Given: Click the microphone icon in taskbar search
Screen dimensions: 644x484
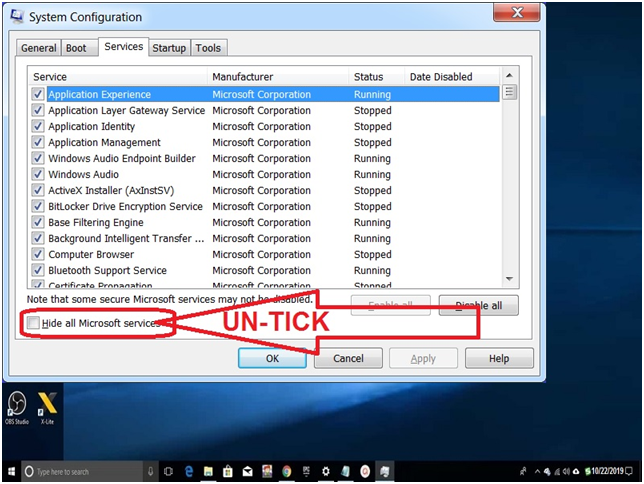Looking at the screenshot, I should [150, 471].
